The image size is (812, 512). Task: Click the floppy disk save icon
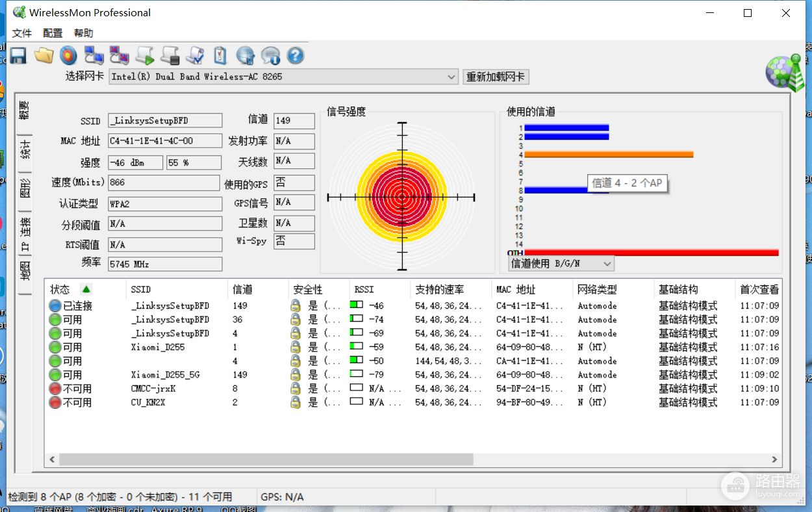pos(18,56)
